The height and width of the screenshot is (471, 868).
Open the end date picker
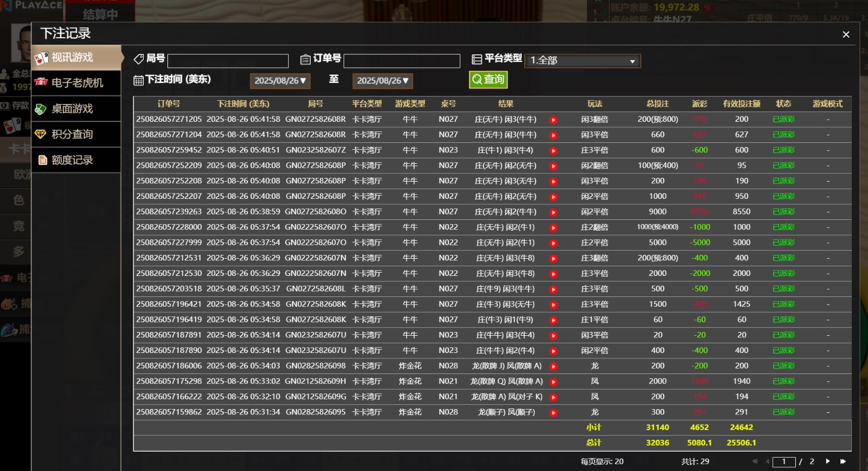pos(382,81)
